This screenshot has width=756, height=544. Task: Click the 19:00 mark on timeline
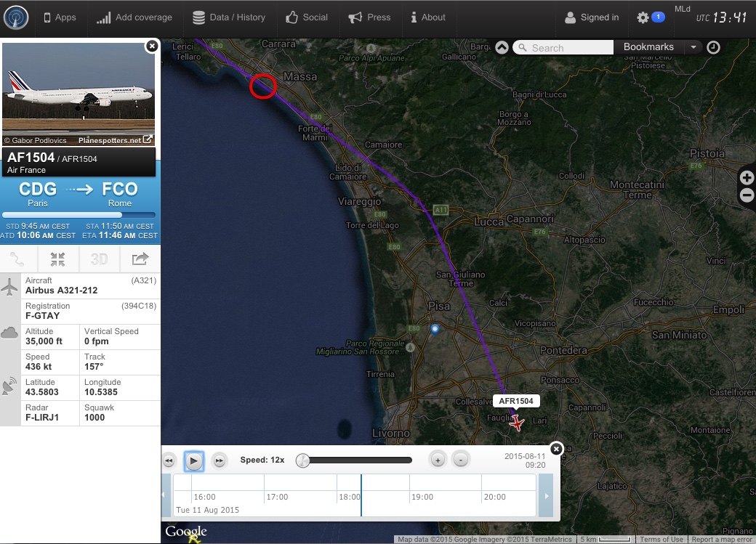coord(422,497)
